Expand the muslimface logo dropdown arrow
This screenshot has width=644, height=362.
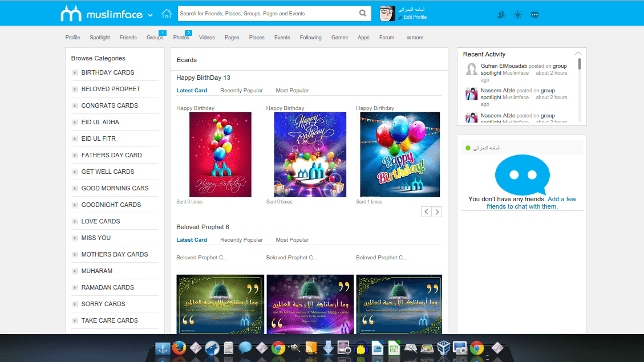pos(150,15)
